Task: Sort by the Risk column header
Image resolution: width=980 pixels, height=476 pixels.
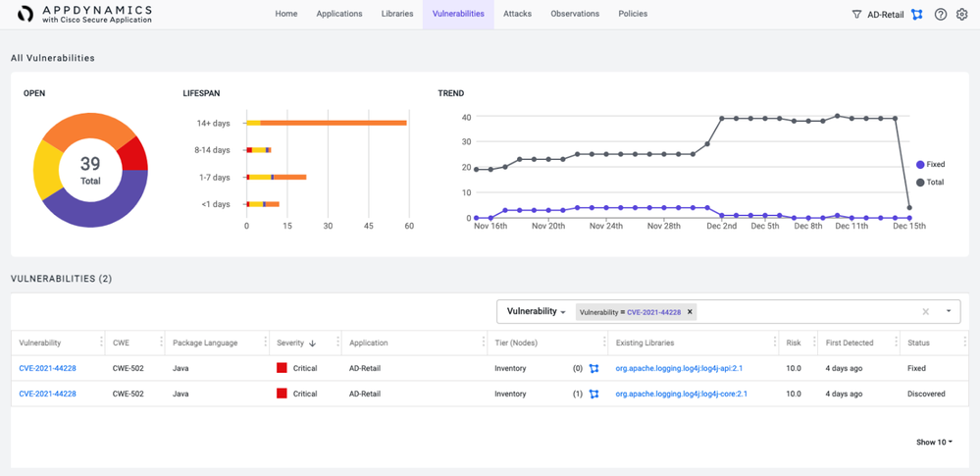Action: [794, 343]
